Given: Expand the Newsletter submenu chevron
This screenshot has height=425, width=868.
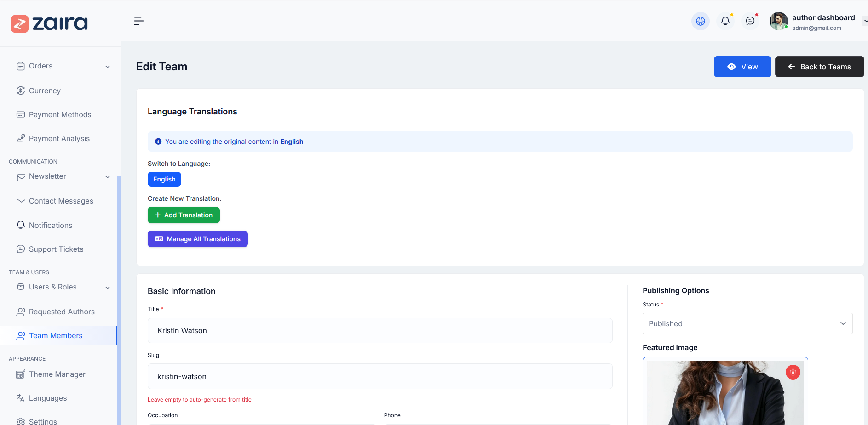Looking at the screenshot, I should point(108,177).
